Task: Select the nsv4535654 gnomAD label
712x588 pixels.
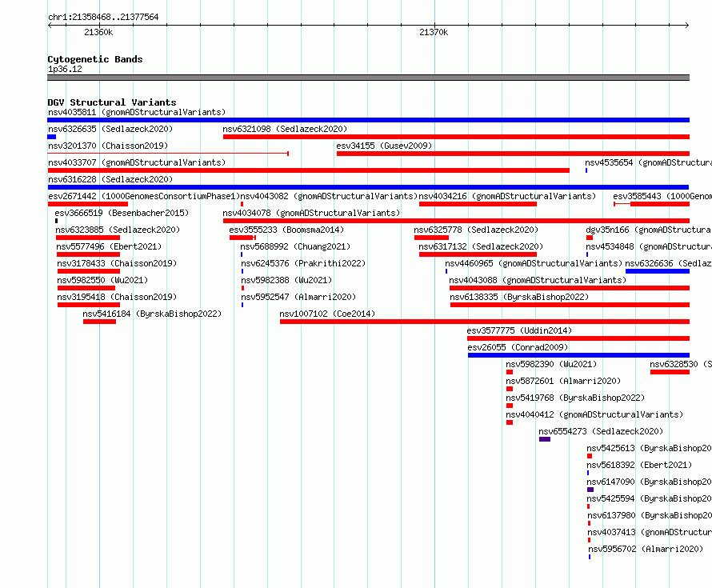Action: [x=649, y=162]
